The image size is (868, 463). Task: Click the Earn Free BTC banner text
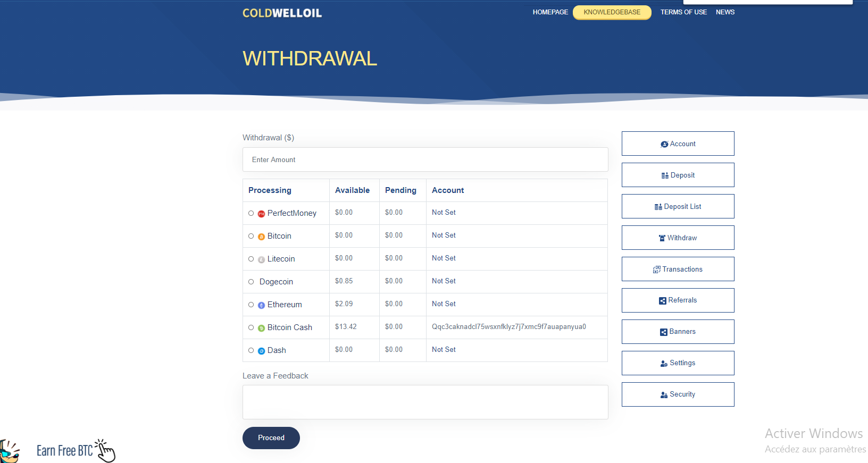tap(64, 451)
